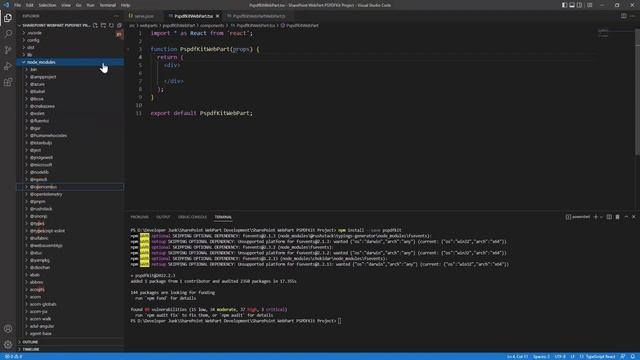Add a new terminal with plus icon

(x=596, y=217)
